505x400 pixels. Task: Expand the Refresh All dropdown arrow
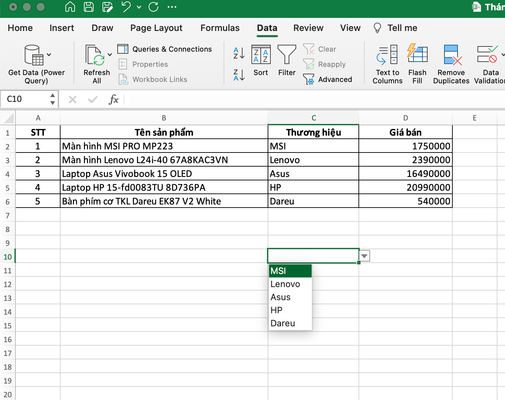[109, 54]
